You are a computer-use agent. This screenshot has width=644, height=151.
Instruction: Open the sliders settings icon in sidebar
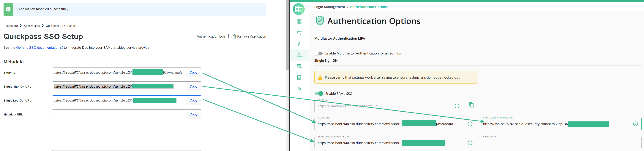click(299, 33)
